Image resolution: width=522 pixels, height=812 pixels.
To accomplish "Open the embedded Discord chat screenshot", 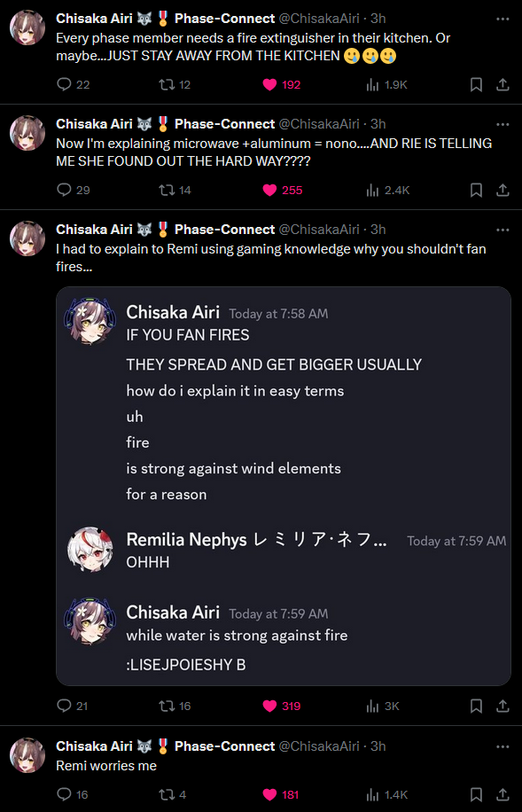I will 284,487.
